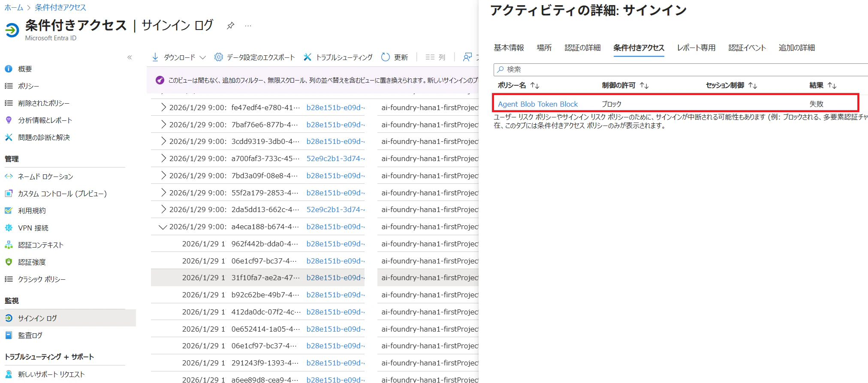Click the 条件付きアクセス breadcrumb link
The image size is (868, 383).
pos(60,7)
